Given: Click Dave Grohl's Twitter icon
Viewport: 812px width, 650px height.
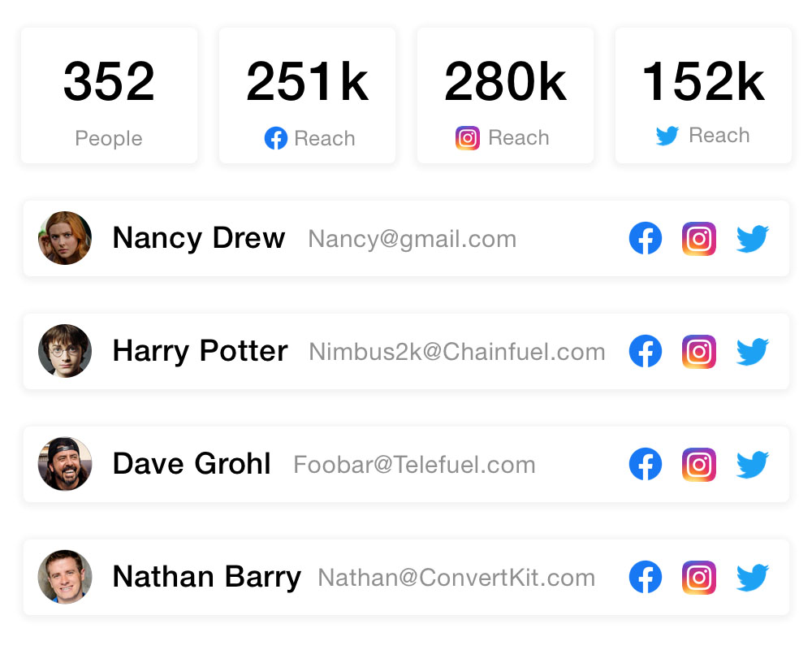Looking at the screenshot, I should pyautogui.click(x=753, y=465).
